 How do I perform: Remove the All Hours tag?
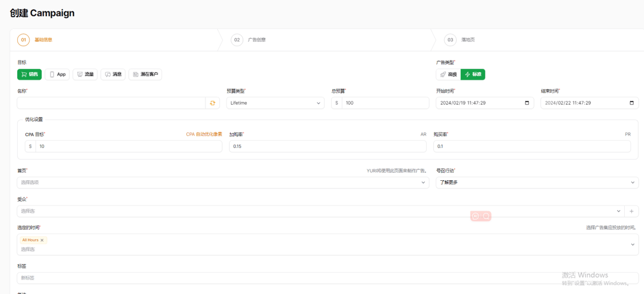(42, 240)
